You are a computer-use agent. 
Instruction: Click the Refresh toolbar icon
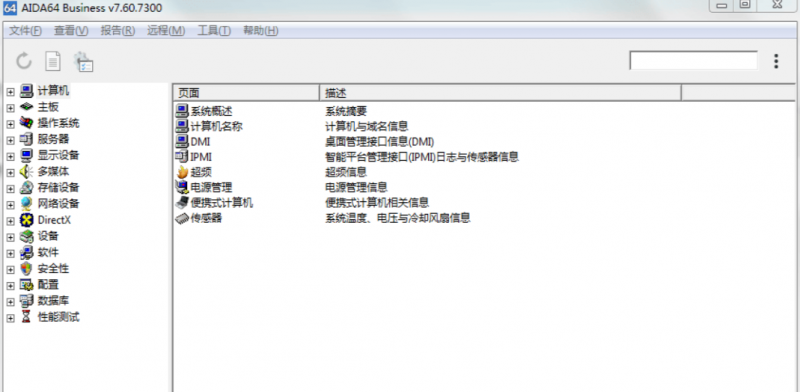click(x=23, y=61)
